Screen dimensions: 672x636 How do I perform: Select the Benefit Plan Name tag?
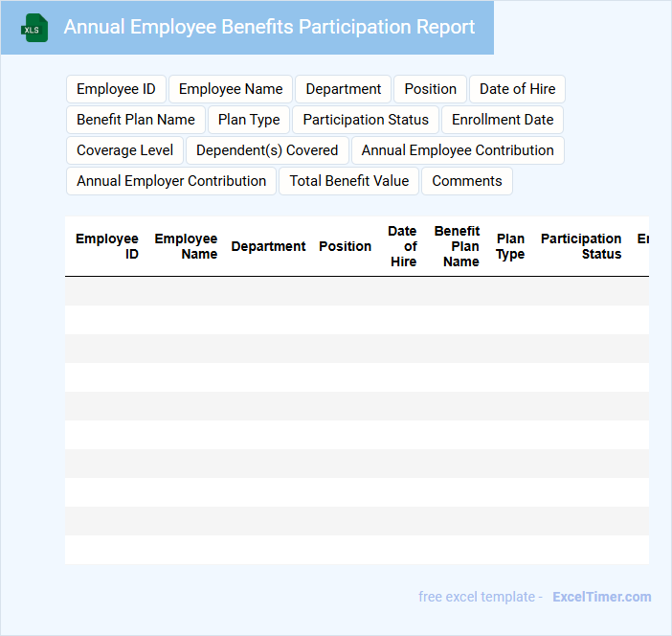[x=135, y=120]
